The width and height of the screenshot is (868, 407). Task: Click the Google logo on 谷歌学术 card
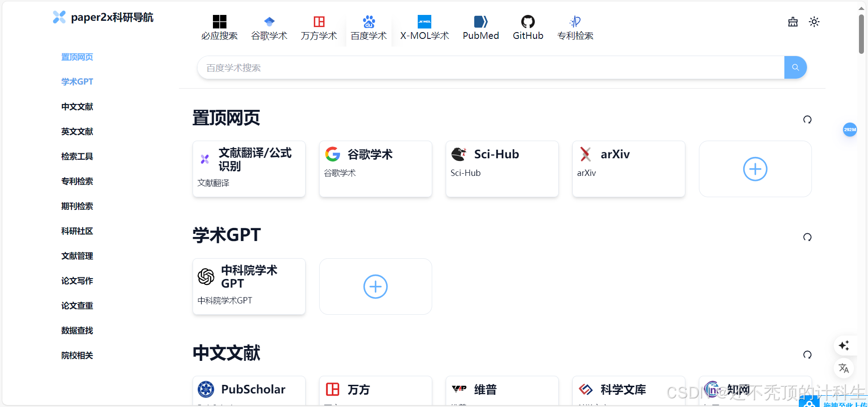[x=333, y=154]
